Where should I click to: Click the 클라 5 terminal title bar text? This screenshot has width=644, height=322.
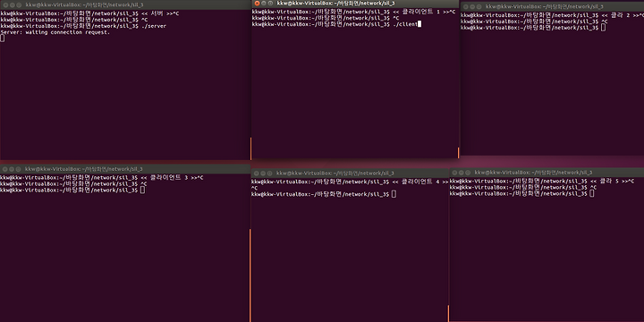533,173
